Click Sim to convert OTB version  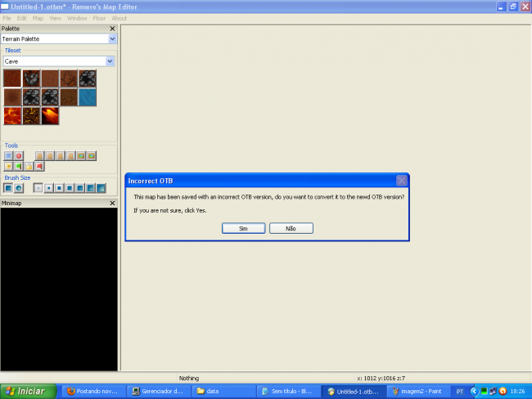pos(243,228)
